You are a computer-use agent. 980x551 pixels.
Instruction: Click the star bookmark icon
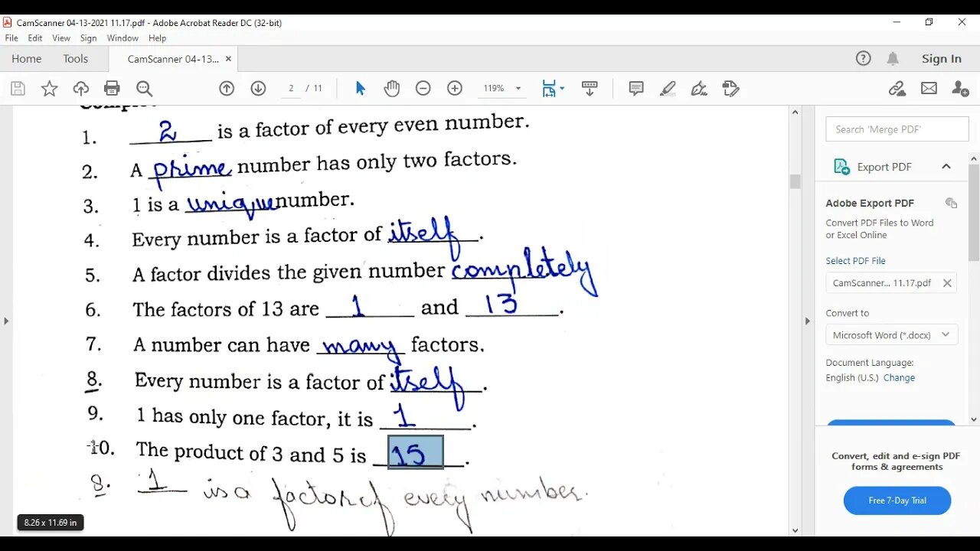[x=49, y=89]
